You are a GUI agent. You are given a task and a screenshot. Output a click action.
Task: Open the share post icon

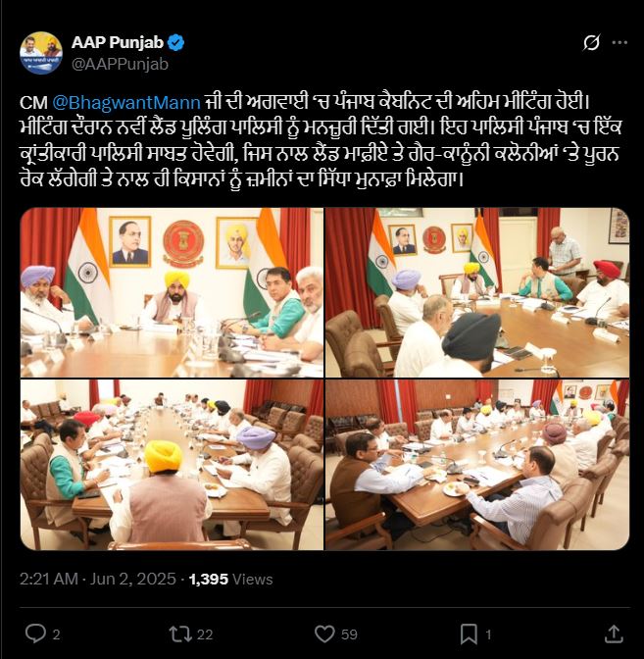point(614,634)
